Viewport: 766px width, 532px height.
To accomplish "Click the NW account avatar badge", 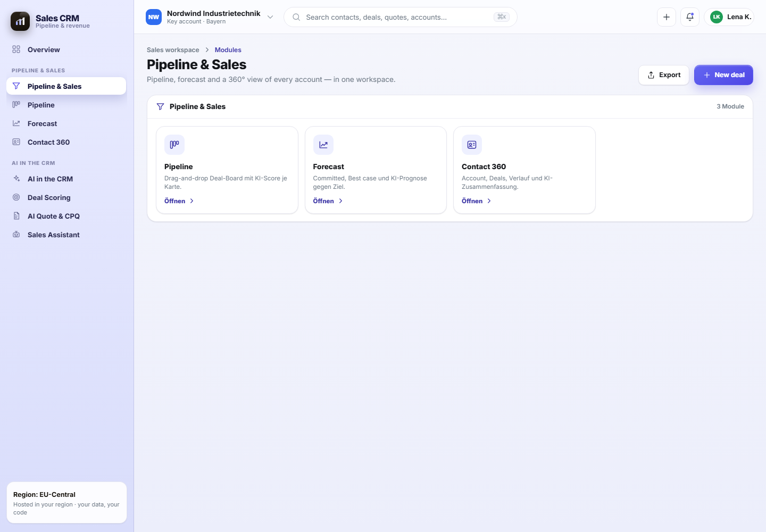I will click(x=154, y=17).
